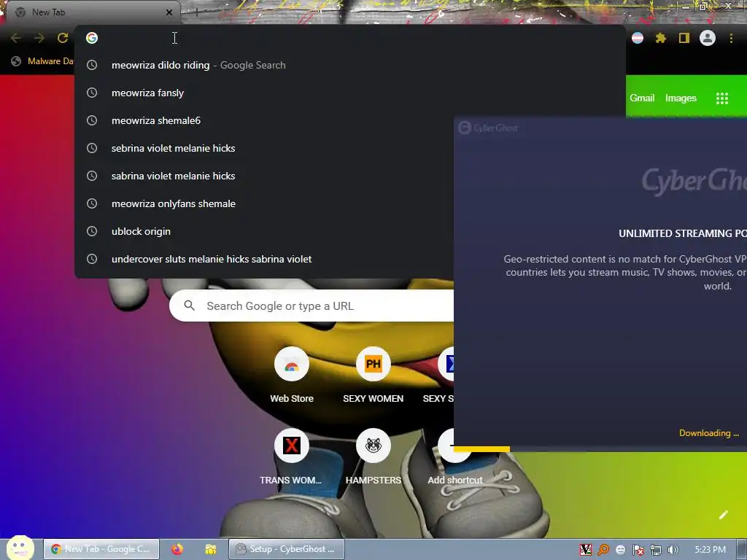This screenshot has width=747, height=560.
Task: Click the flag with red X tray icon
Action: coord(638,550)
